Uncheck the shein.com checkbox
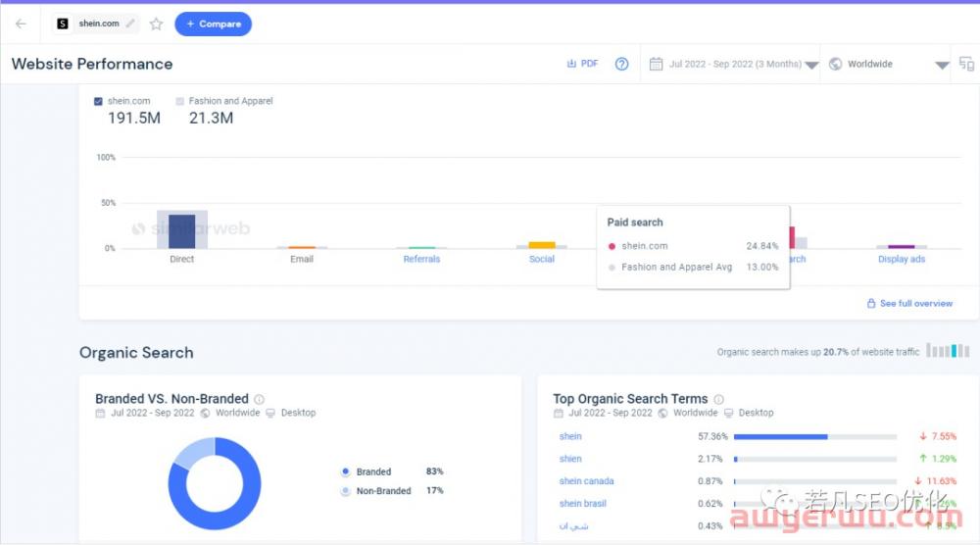Screen dimensions: 980x545 click(x=98, y=101)
